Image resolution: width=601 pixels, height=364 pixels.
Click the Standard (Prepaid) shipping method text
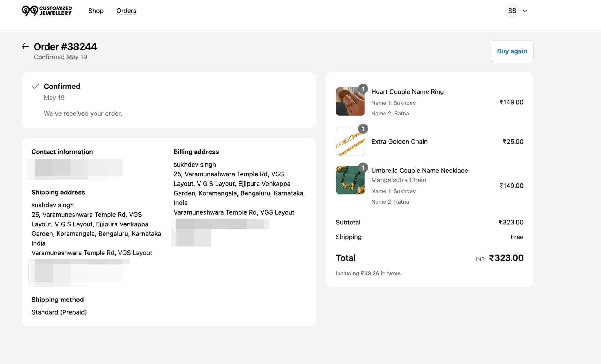click(59, 312)
